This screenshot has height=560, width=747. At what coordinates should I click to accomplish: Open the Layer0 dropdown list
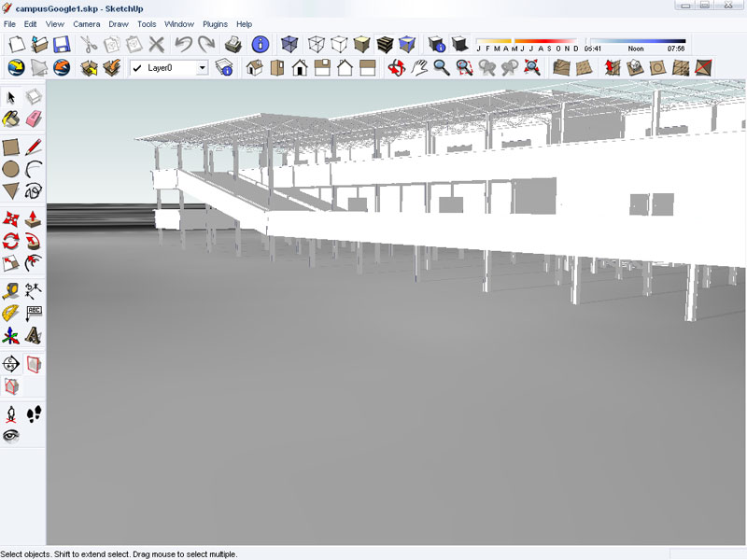(x=203, y=68)
